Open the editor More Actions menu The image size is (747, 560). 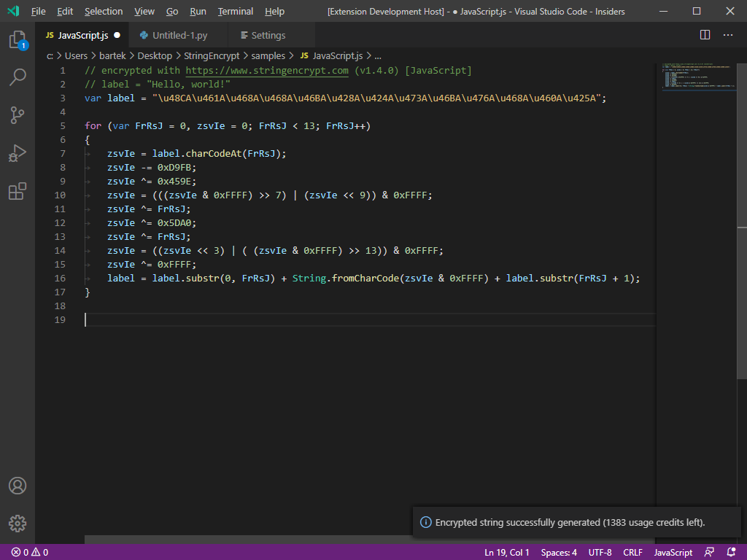[728, 35]
